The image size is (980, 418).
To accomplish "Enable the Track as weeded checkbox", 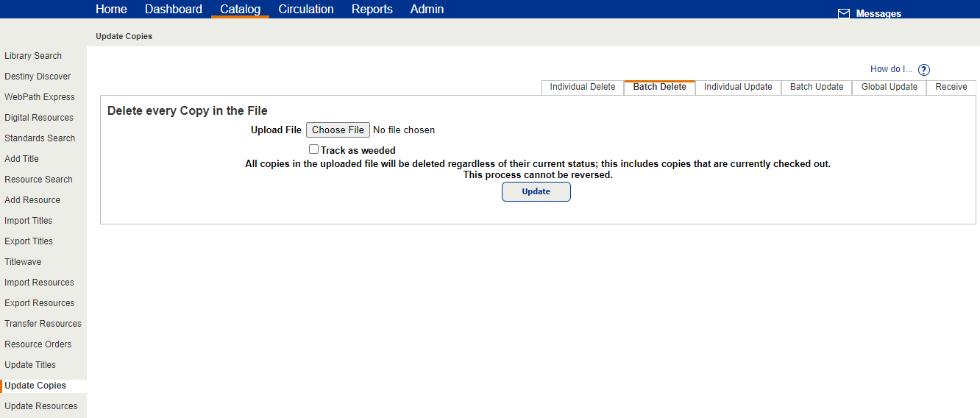I will [x=314, y=149].
